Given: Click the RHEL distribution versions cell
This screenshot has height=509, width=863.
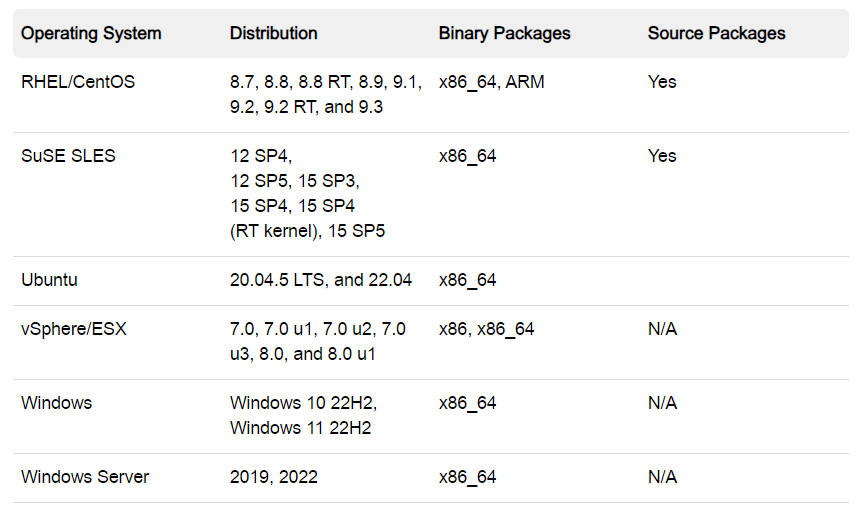Looking at the screenshot, I should tap(326, 94).
